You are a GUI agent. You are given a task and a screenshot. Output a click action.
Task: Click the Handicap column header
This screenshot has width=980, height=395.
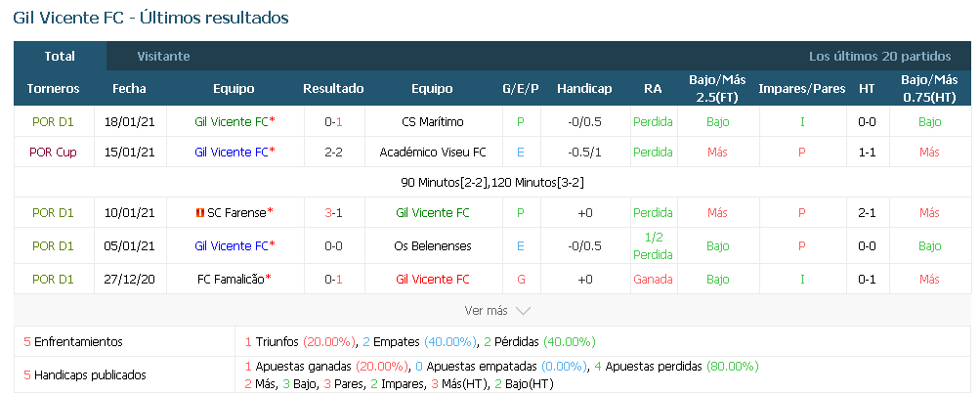tap(584, 89)
